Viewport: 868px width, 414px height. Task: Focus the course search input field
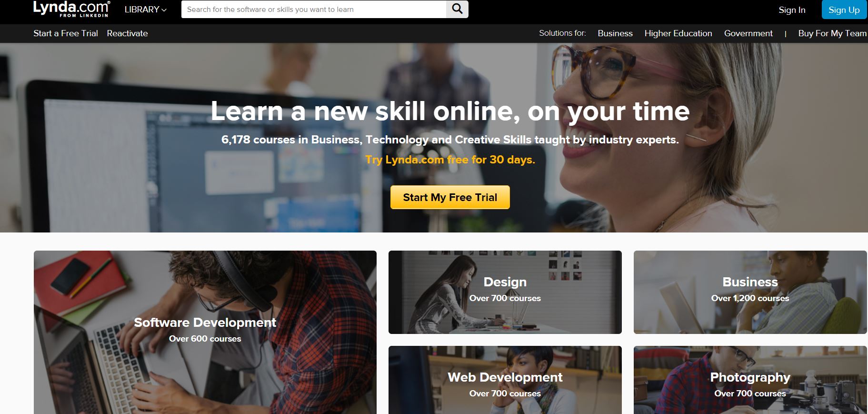[314, 9]
